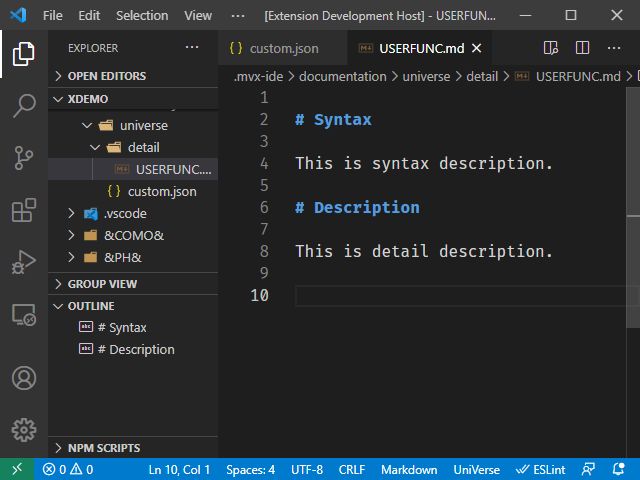Expand the &COMO& folder

coord(133,236)
